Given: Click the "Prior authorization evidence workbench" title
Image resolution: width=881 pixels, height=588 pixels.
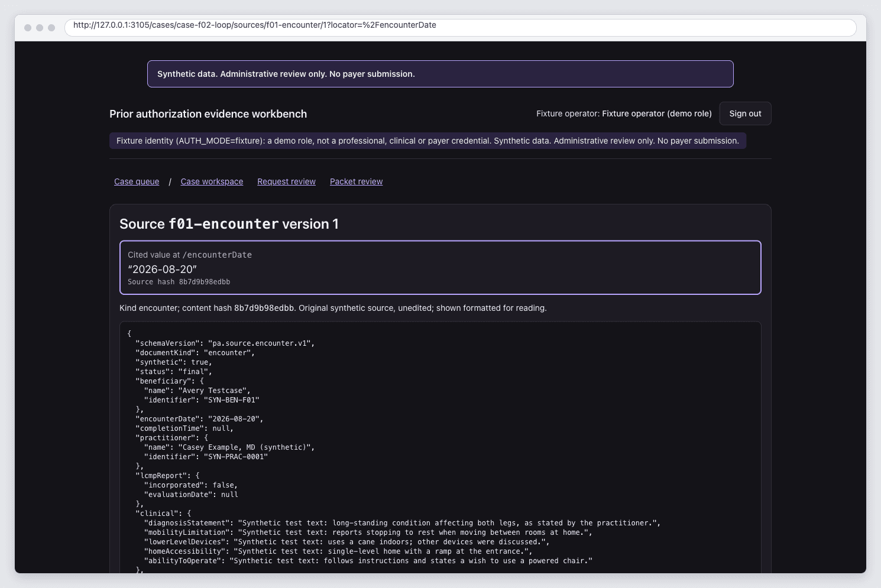Looking at the screenshot, I should tap(208, 114).
